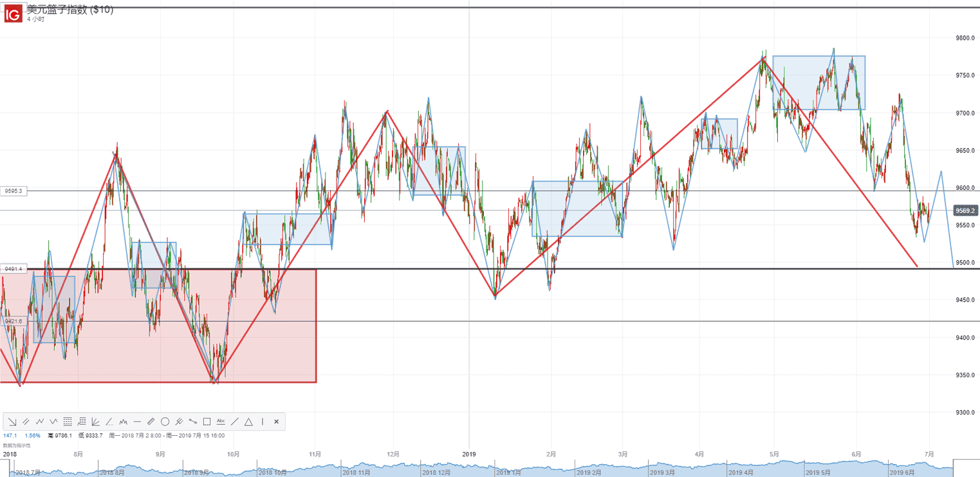Select the 9421.6 horizontal line price label
This screenshot has height=477, width=980.
click(x=13, y=321)
